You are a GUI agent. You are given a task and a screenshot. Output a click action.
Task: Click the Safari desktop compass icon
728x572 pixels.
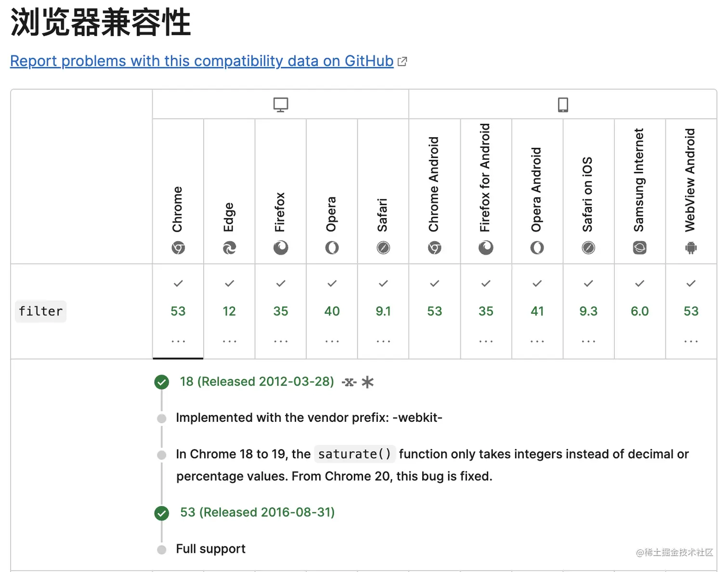coord(383,248)
